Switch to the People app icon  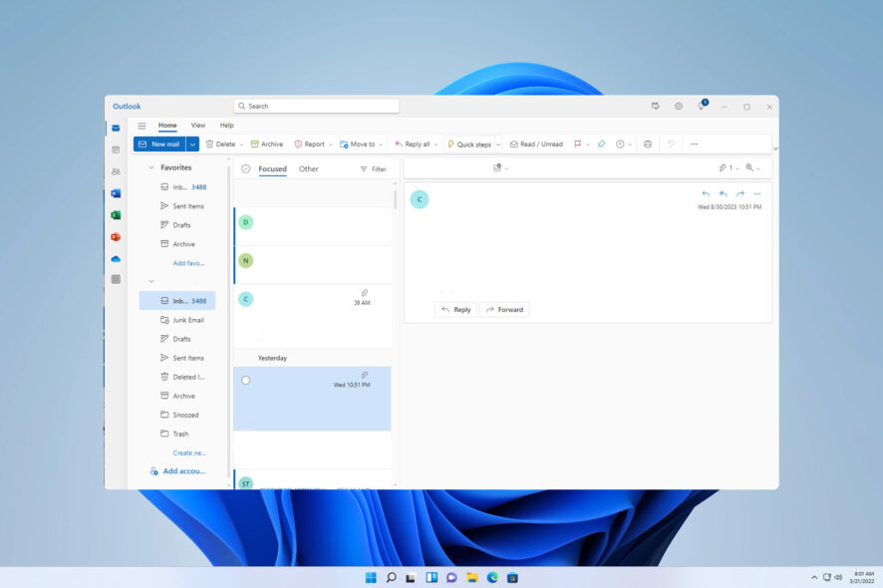(x=116, y=171)
